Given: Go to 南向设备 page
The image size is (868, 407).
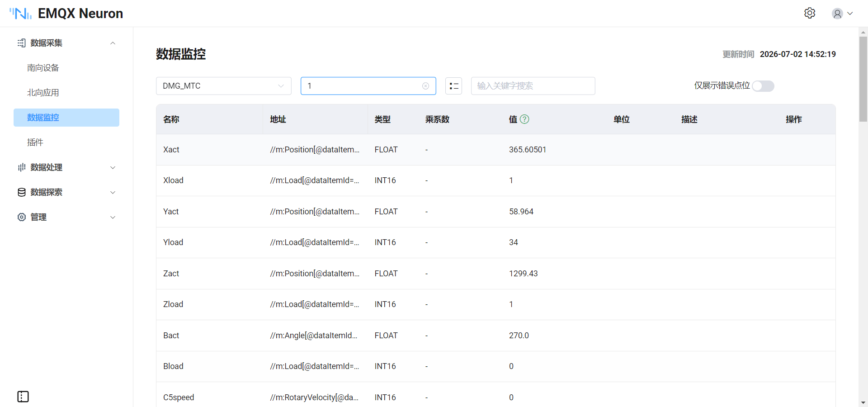Looking at the screenshot, I should 43,68.
